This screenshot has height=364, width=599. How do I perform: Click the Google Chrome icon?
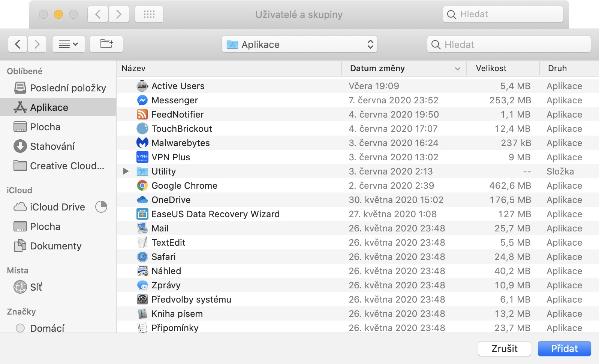[142, 186]
